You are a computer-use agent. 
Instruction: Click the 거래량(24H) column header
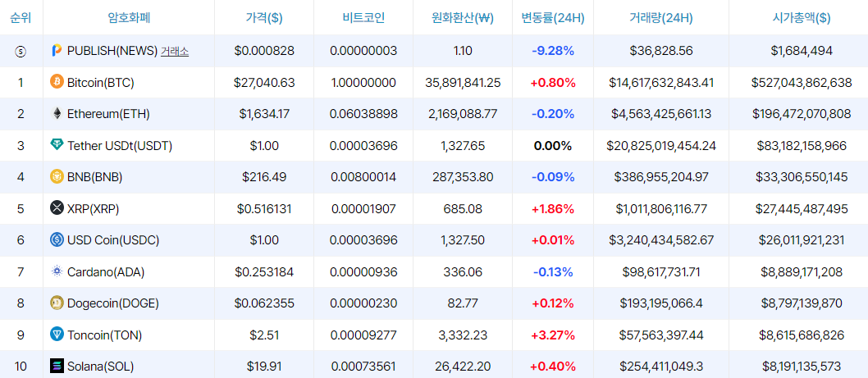pos(661,18)
